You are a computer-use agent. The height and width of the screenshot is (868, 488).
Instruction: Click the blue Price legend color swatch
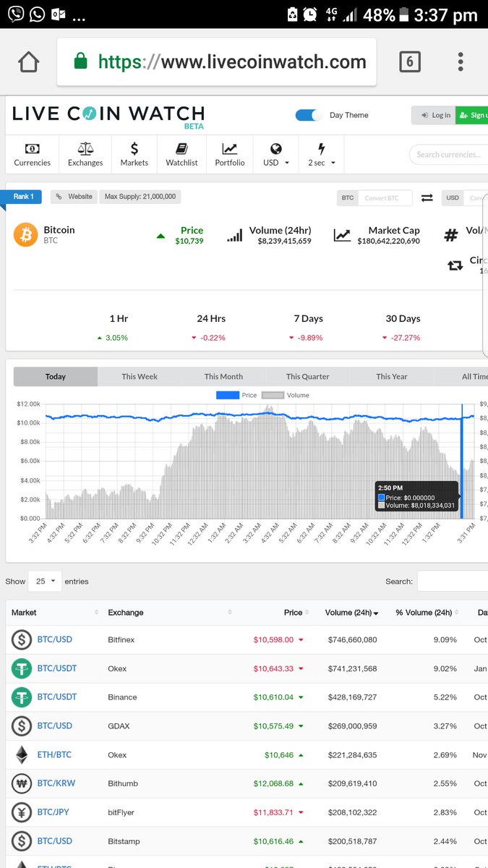coord(227,395)
